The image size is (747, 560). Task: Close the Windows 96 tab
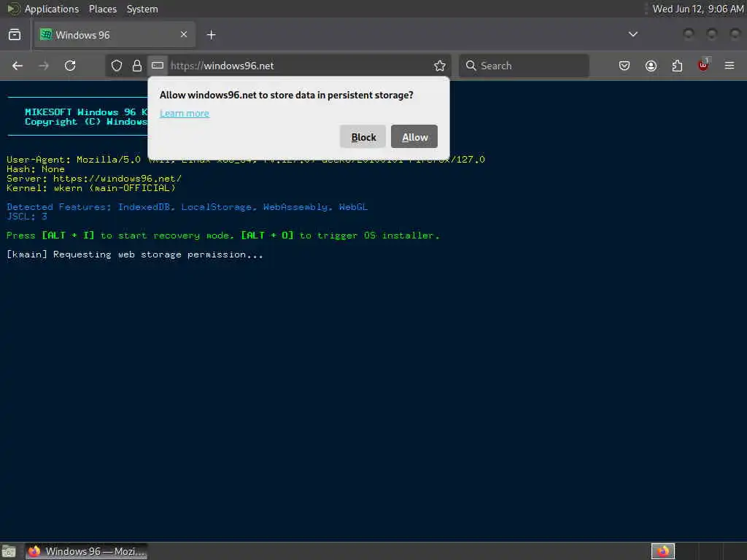[x=184, y=34]
